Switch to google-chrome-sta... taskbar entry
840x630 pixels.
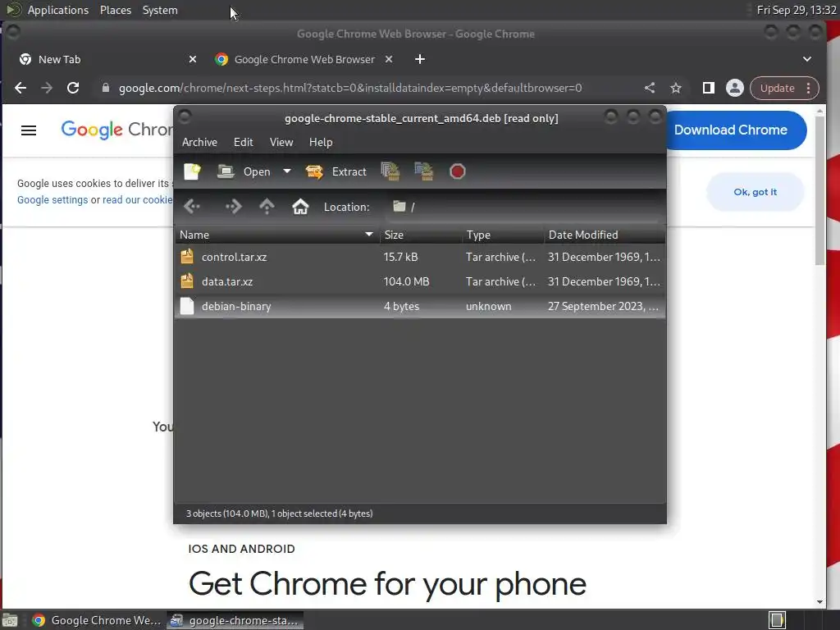[235, 620]
